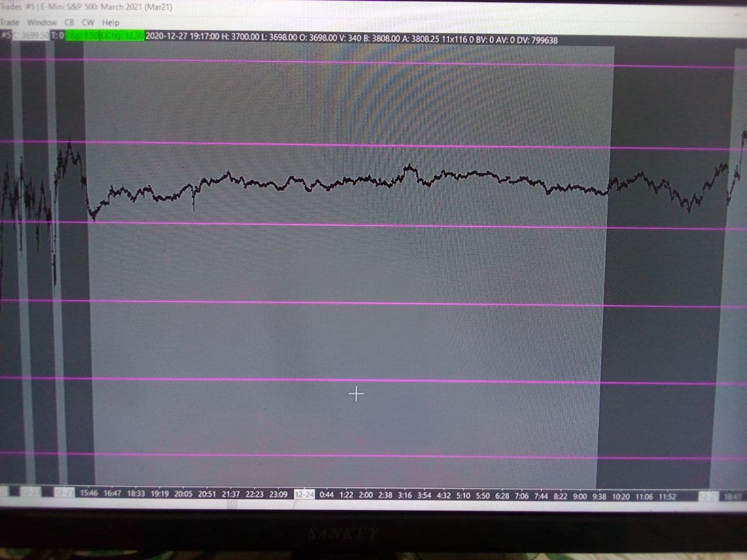The width and height of the screenshot is (747, 560).
Task: Select the 12-24 date marker on the time axis
Action: coord(305,495)
